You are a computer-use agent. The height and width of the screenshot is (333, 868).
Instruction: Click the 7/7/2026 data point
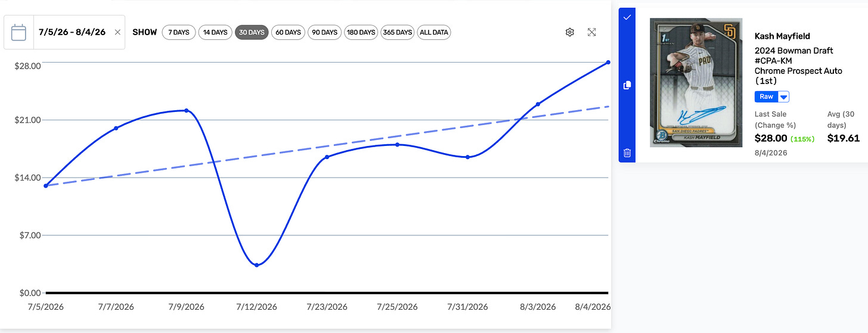(x=116, y=128)
